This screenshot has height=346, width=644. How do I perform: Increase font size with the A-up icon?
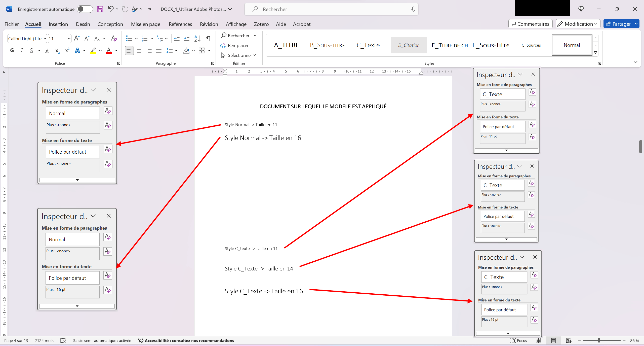[77, 39]
